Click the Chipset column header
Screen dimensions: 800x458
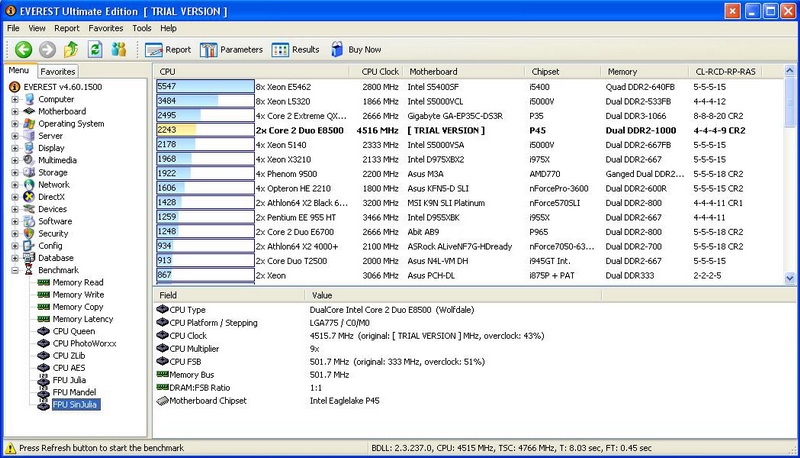coord(563,72)
